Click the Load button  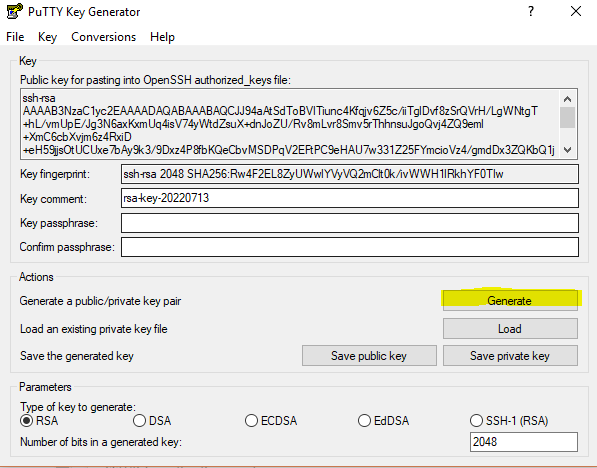510,329
